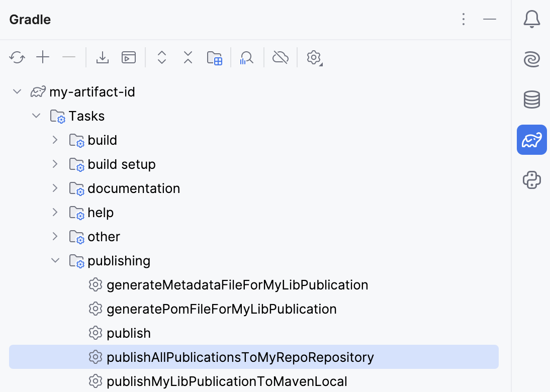The width and height of the screenshot is (550, 392).
Task: Open the execute Gradle task icon
Action: tap(128, 57)
